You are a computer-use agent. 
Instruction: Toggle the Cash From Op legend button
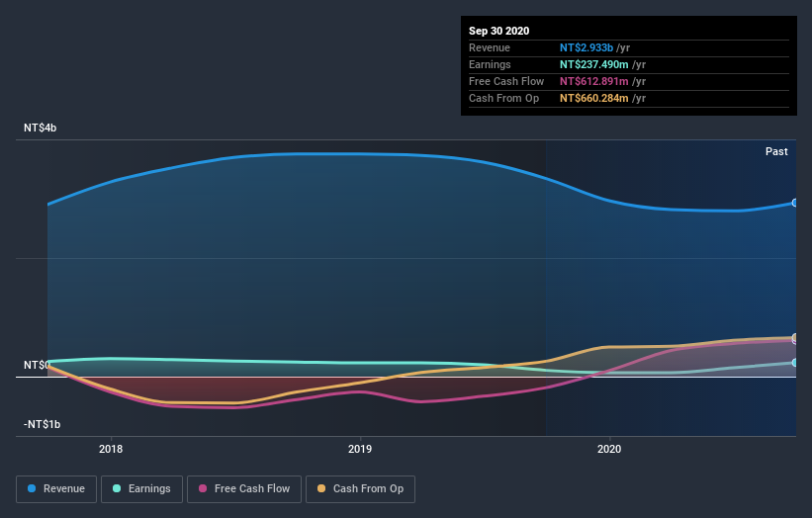click(360, 489)
